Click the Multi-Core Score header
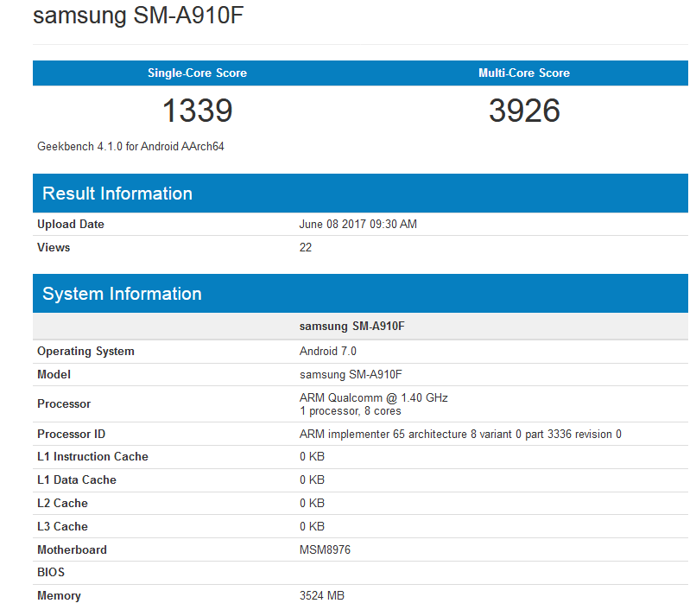This screenshot has height=616, width=696. pyautogui.click(x=524, y=73)
